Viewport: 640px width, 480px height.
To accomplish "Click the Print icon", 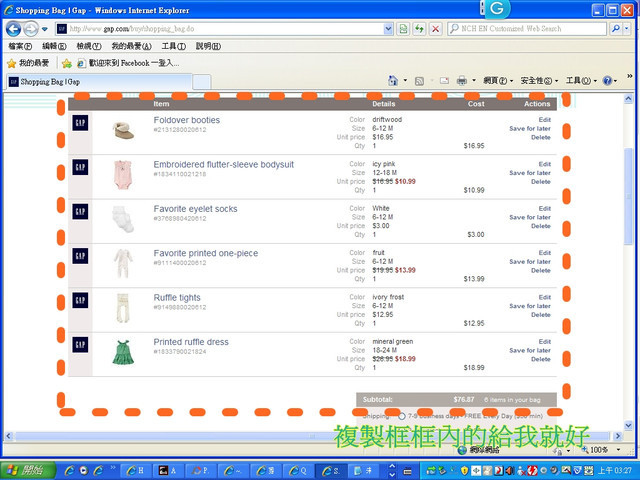I will coord(462,81).
